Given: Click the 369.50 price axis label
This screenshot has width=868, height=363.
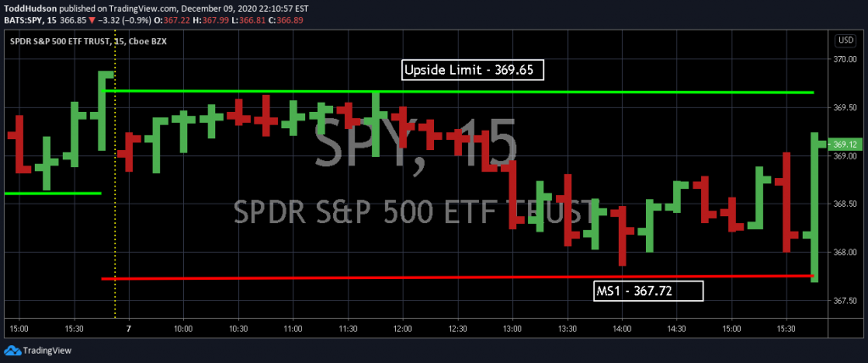Looking at the screenshot, I should 845,108.
